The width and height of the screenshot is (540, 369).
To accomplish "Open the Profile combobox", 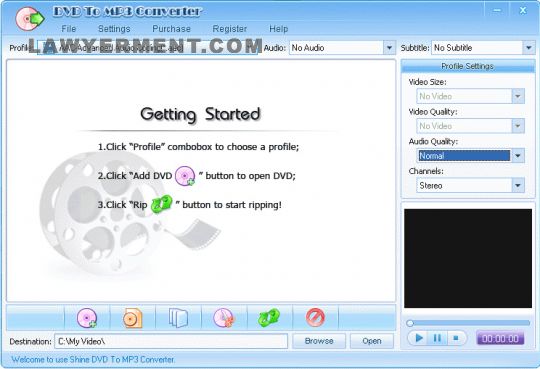I will pos(147,48).
